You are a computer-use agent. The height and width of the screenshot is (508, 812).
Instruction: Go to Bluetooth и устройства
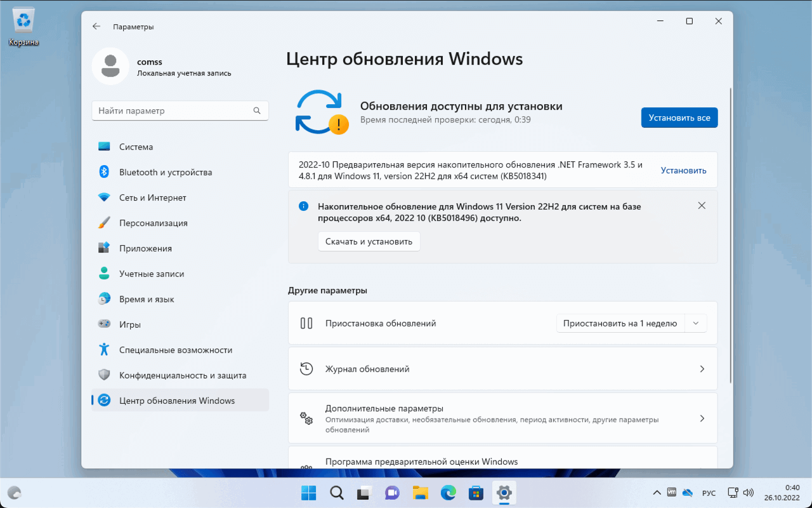(180, 172)
